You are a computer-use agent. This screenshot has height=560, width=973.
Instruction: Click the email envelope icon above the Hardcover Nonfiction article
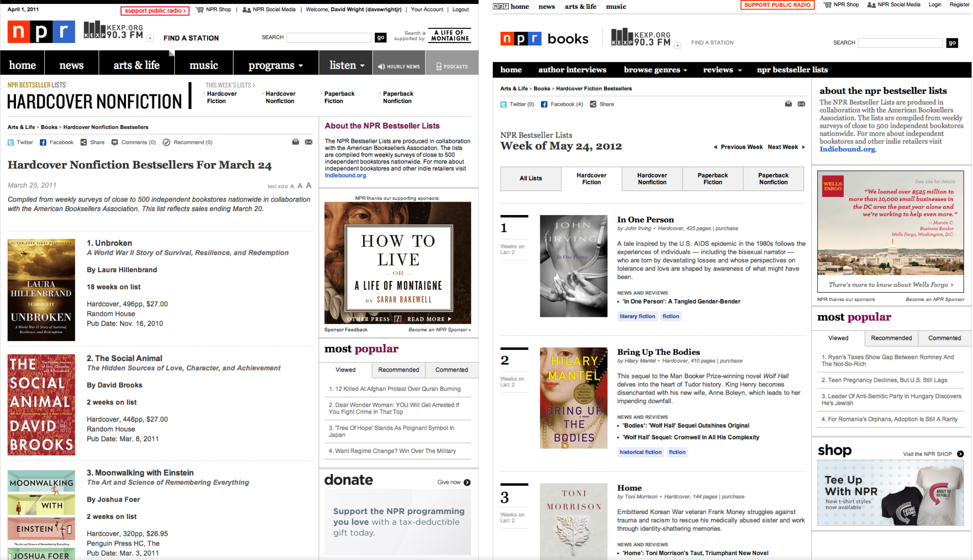click(308, 142)
